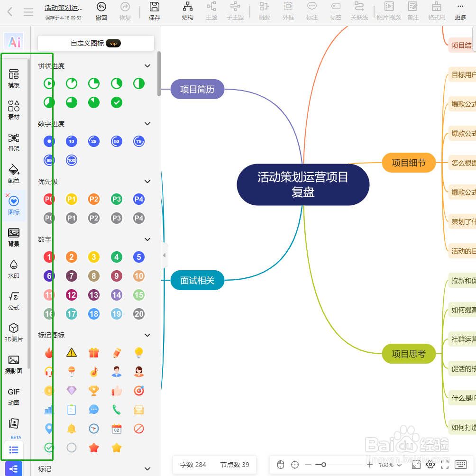
Task: Click the 关联线 relationship line tool
Action: (359, 11)
